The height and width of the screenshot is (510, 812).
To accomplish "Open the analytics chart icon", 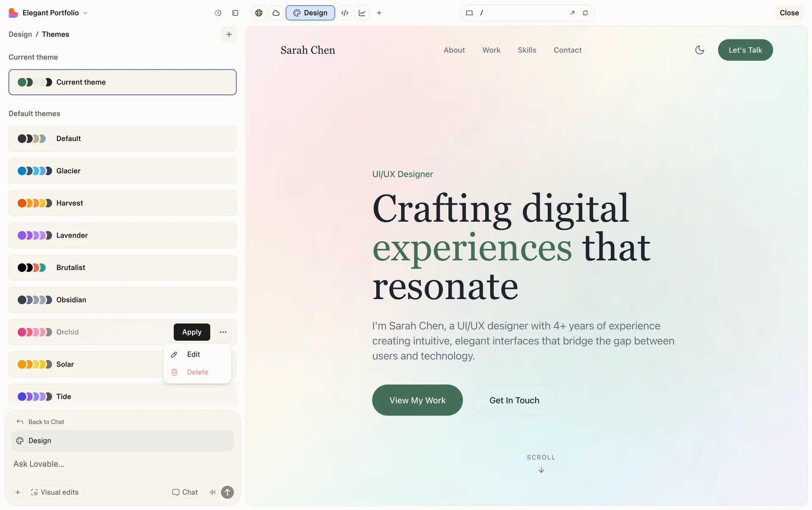I will (362, 13).
